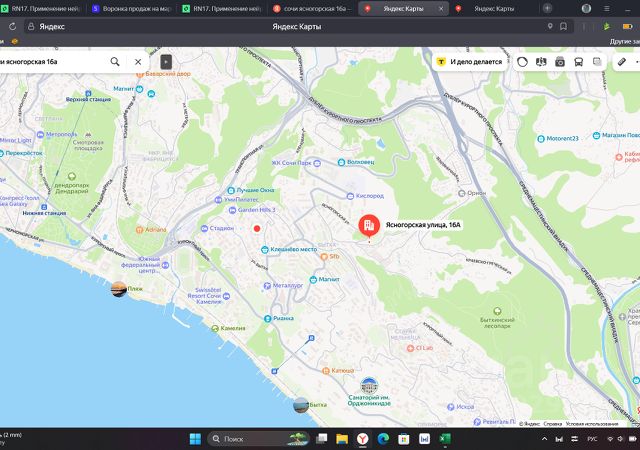Select the Garden Hills 3 marker
Screen dimensions: 640x450
232,210
